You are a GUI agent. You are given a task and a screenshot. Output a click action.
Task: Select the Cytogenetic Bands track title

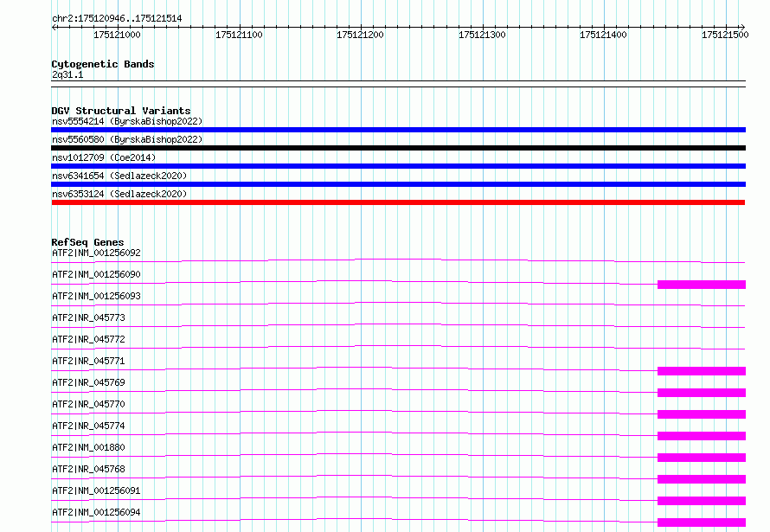[x=103, y=64]
